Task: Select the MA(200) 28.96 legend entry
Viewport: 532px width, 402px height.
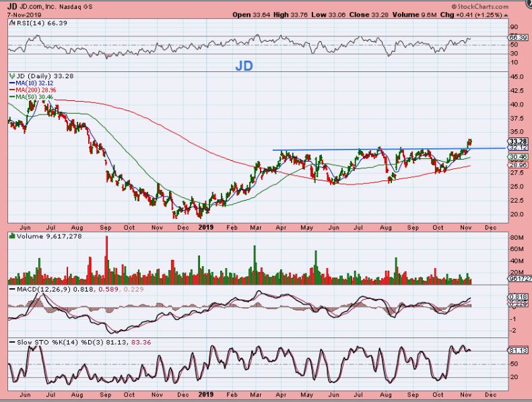Action: coord(32,90)
